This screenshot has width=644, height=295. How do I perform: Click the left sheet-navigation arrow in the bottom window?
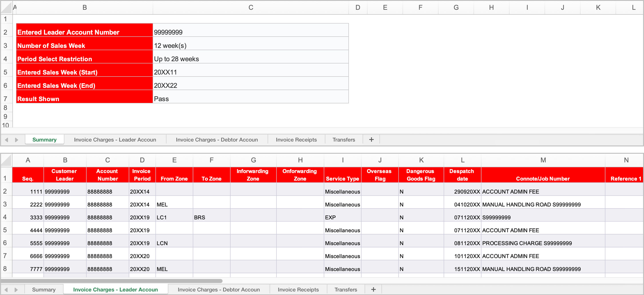point(6,290)
